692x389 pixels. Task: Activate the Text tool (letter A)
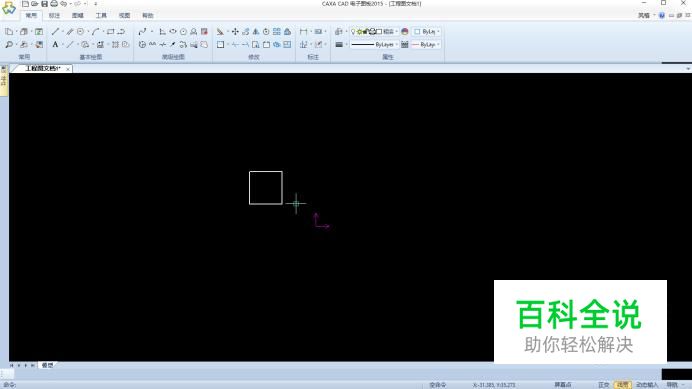tap(55, 44)
